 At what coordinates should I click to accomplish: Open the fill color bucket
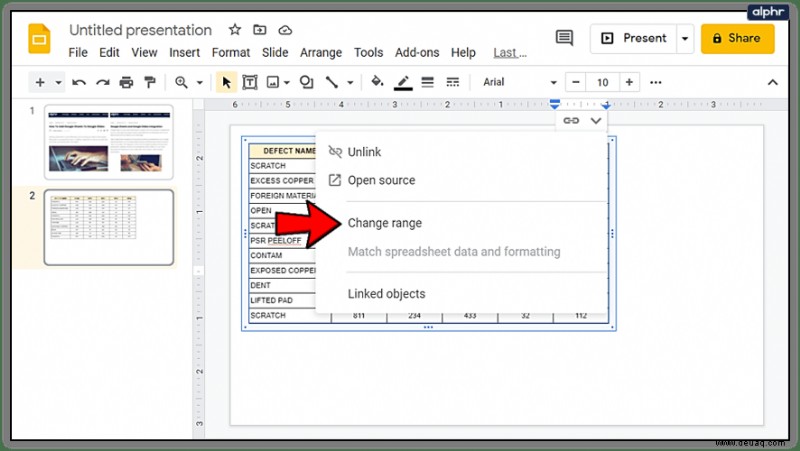[x=377, y=82]
